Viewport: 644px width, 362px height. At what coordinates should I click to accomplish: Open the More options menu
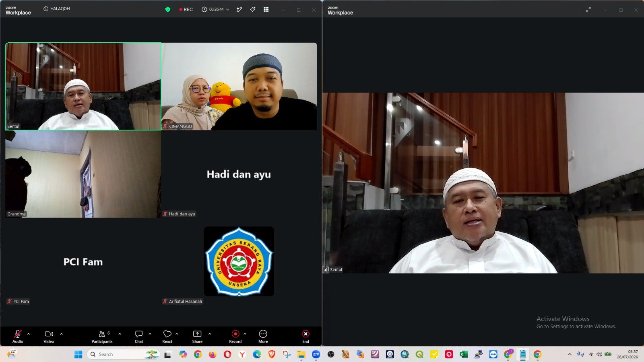[263, 337]
